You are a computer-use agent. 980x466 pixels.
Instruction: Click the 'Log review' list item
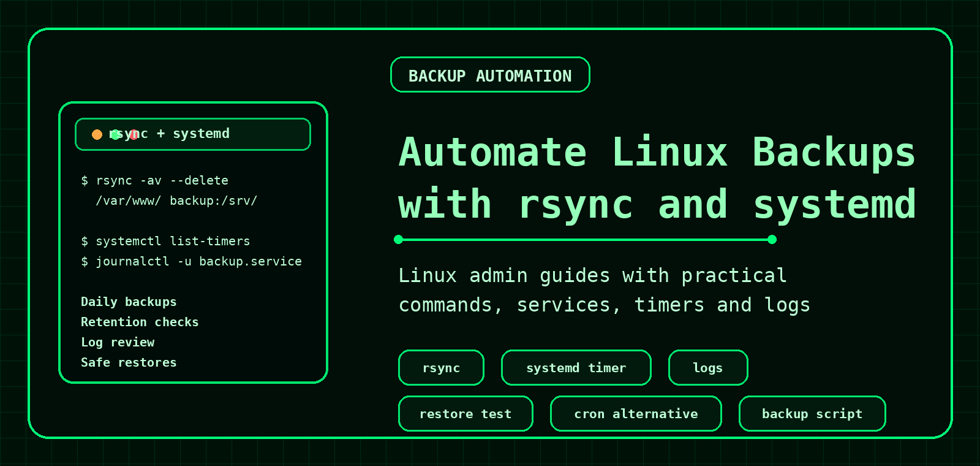tap(118, 342)
